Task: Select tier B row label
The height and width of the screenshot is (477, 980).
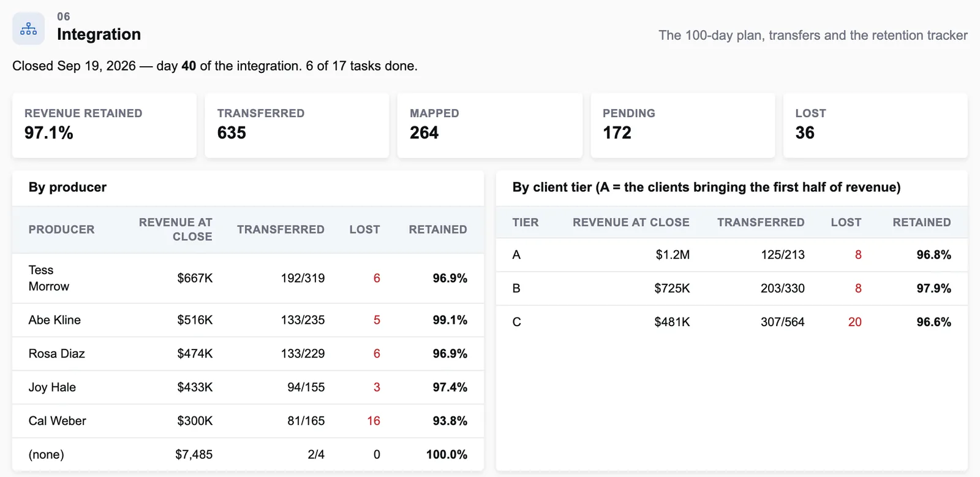Action: [516, 289]
